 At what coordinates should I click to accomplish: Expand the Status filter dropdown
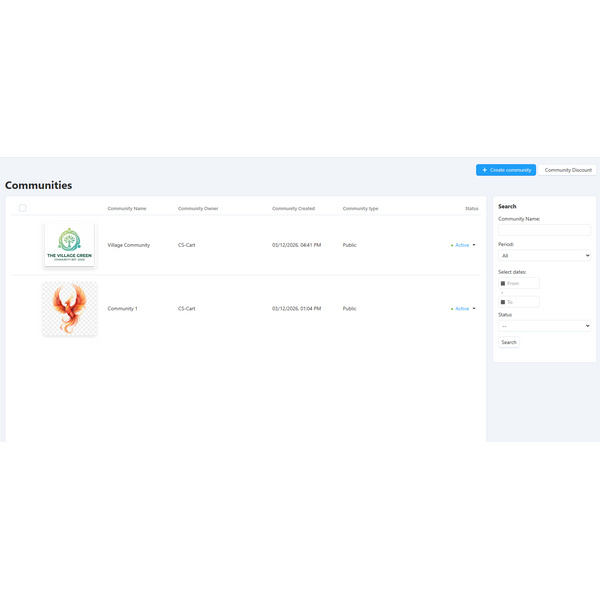click(544, 326)
